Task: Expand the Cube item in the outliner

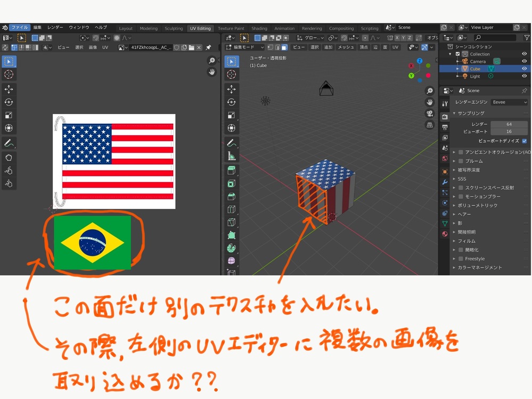Action: [457, 69]
